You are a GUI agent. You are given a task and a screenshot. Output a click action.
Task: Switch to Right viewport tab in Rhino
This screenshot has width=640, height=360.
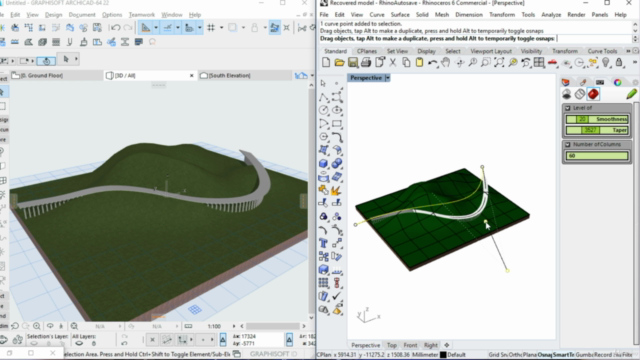tap(430, 345)
